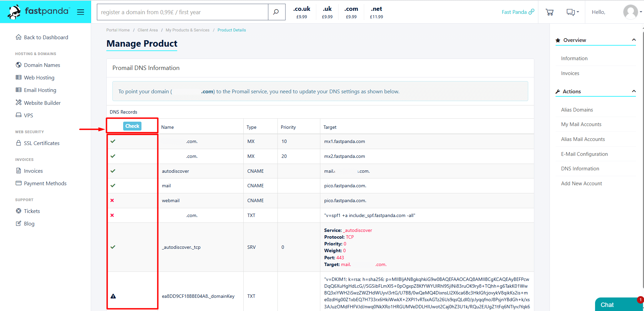Click the warning triangle for DKIM record
The image size is (644, 311).
(113, 296)
